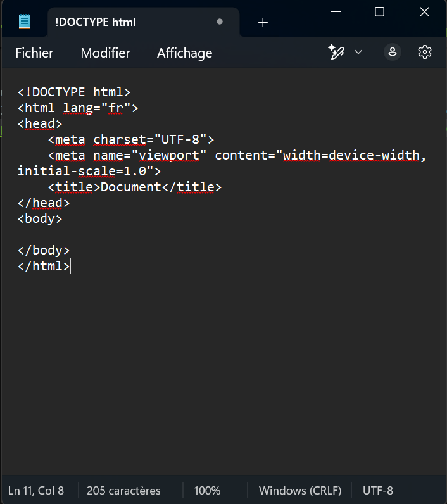The image size is (447, 504).
Task: Click the Windows (CRLF) line ending indicator
Action: (300, 491)
